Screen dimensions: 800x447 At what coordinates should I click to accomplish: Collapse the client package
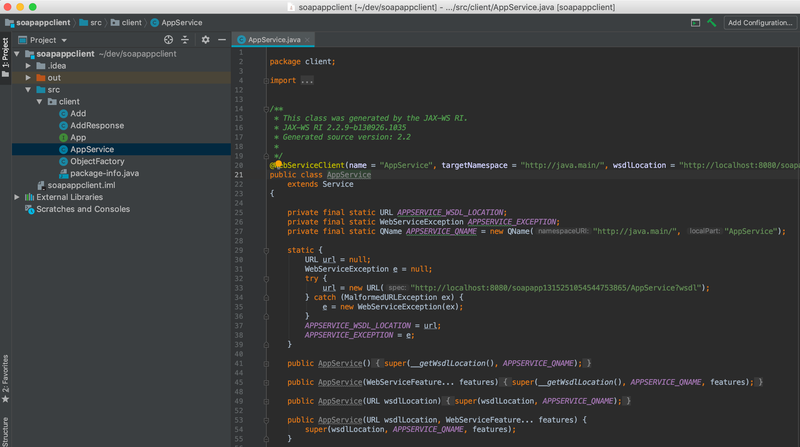pos(39,102)
